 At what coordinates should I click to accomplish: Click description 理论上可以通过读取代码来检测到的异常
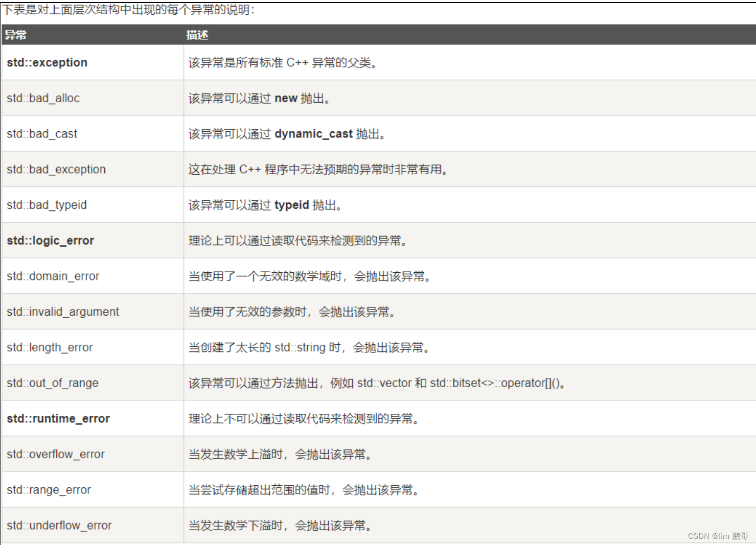(297, 241)
